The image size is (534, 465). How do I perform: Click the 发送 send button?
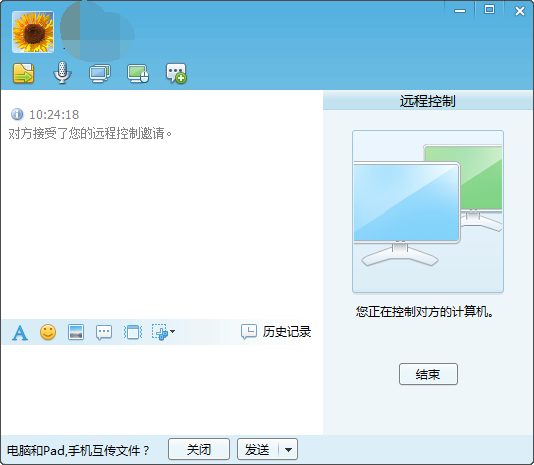pyautogui.click(x=258, y=449)
